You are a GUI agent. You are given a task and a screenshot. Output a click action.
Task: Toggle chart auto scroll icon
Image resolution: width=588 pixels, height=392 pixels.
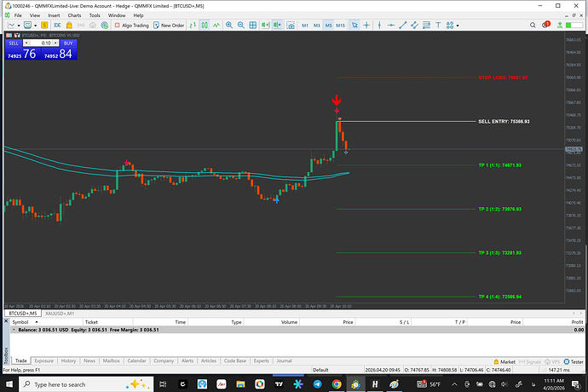coord(265,25)
